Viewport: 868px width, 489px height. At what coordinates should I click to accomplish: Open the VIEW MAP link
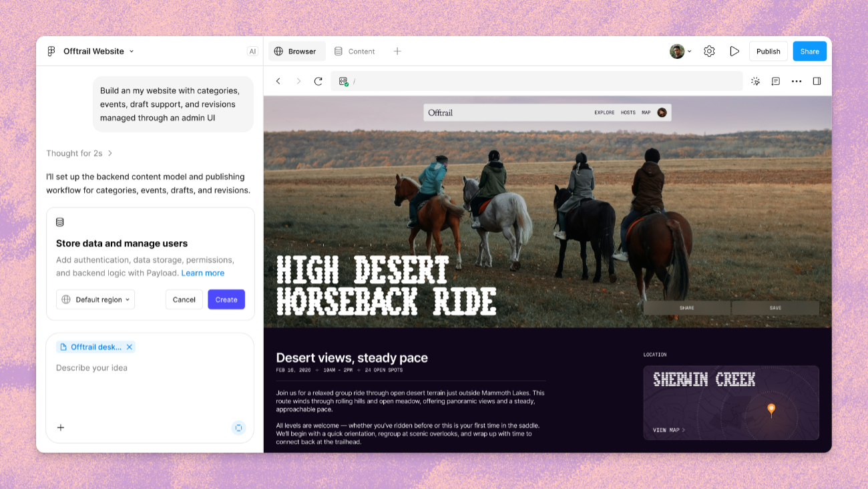[669, 430]
